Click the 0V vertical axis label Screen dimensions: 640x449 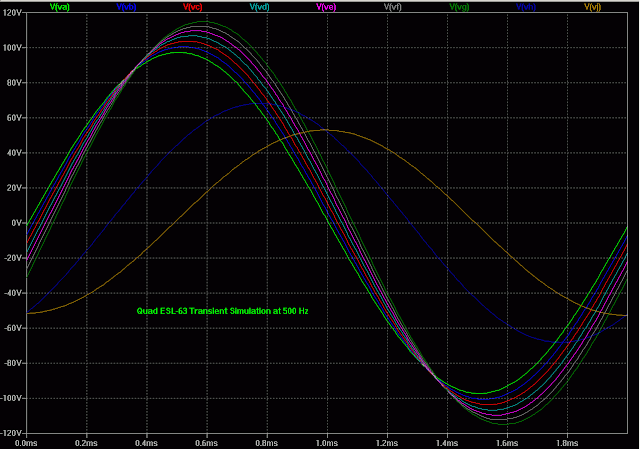(16, 223)
